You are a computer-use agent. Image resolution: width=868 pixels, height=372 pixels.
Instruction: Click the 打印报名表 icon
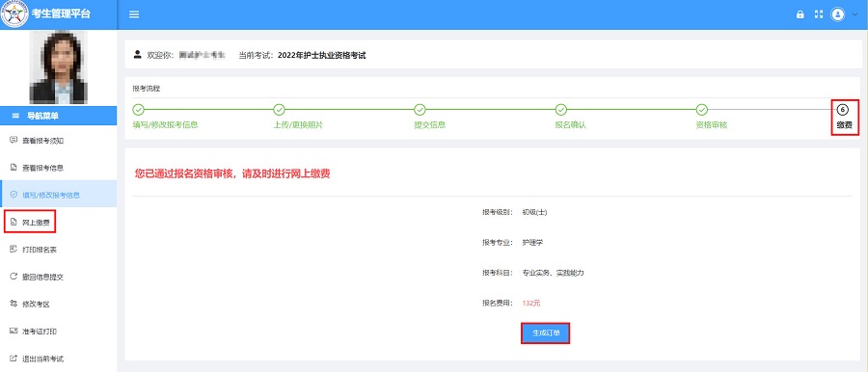(x=14, y=250)
